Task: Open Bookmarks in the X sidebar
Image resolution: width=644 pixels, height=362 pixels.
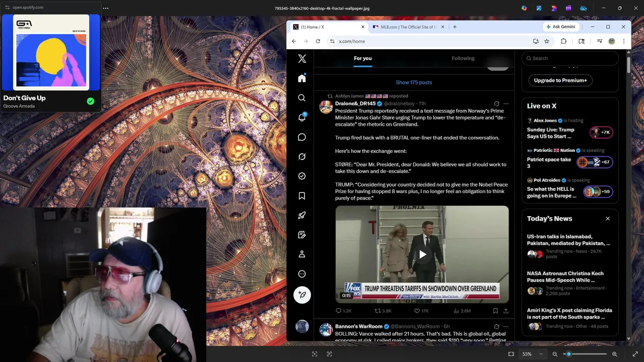Action: pos(302,196)
